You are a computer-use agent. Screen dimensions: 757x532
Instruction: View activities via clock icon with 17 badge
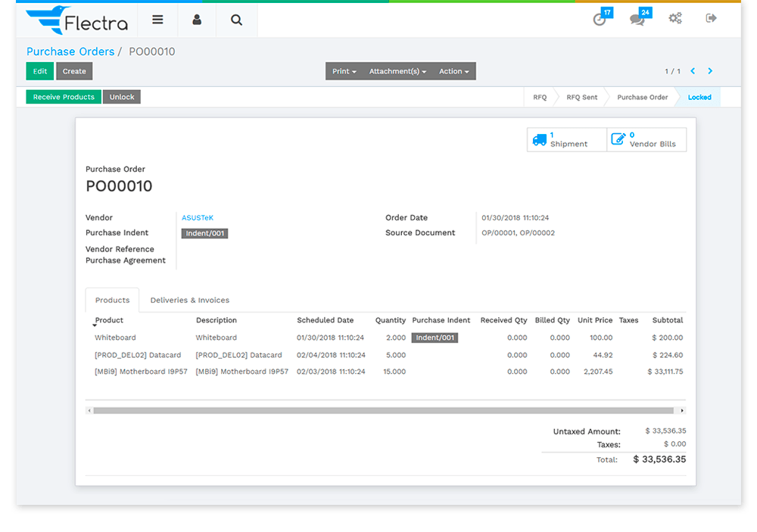tap(600, 19)
